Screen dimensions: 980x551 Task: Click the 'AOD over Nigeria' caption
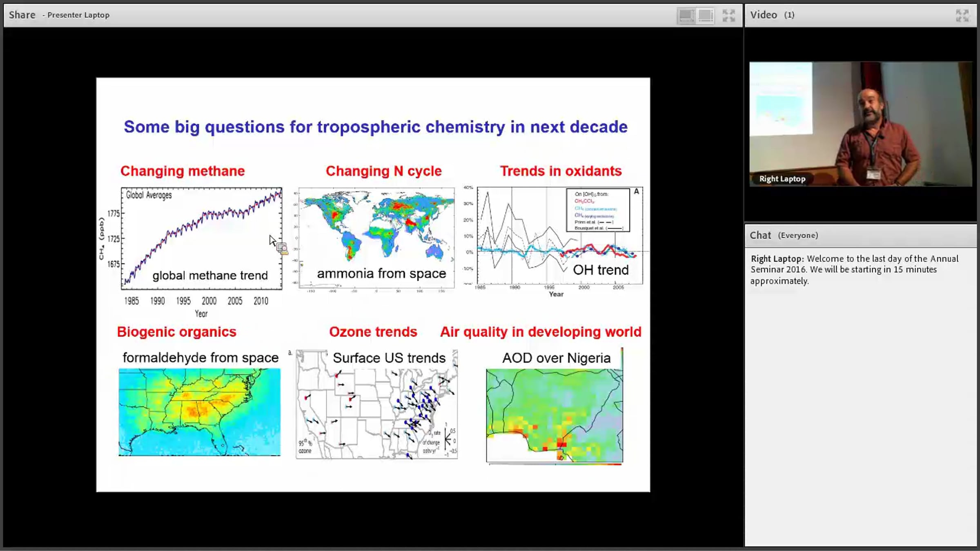(556, 358)
